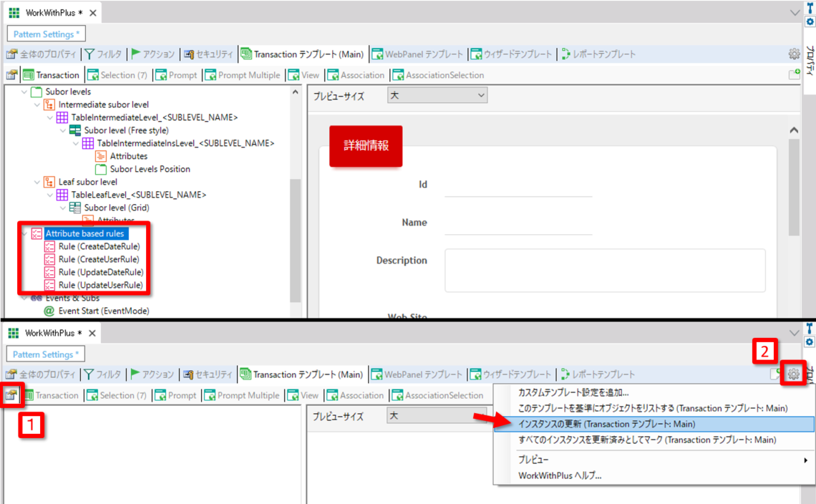The image size is (816, 504).
Task: Switch to フィルタ tab in top window
Action: tap(104, 54)
